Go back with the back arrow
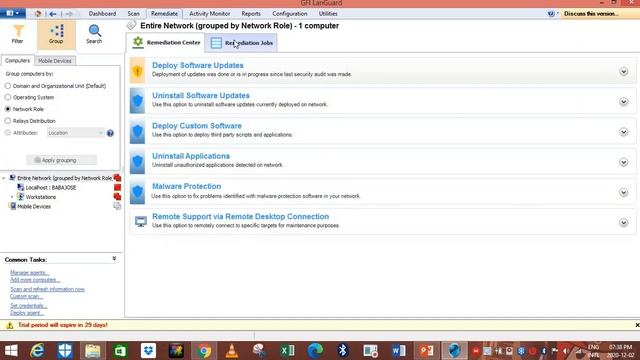 tap(53, 13)
